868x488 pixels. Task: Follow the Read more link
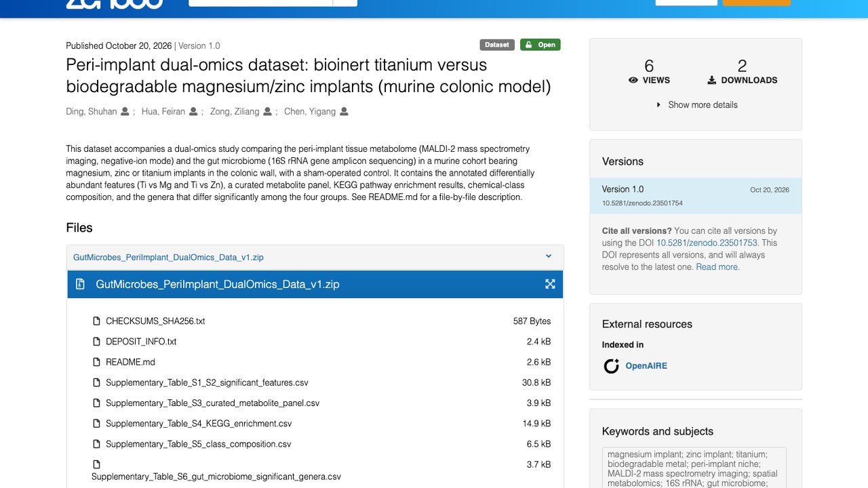(x=717, y=267)
